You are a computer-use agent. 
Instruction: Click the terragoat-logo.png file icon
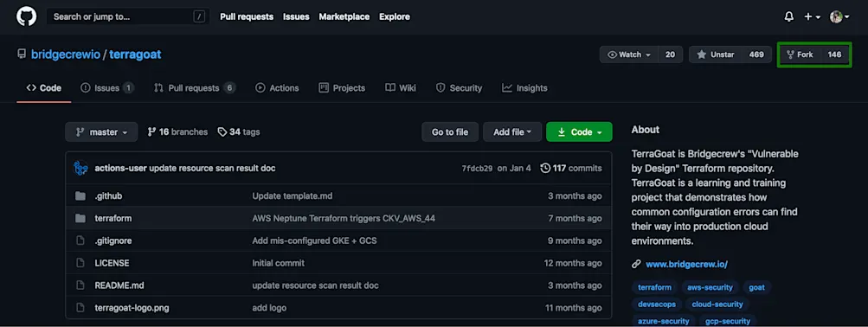coord(80,308)
